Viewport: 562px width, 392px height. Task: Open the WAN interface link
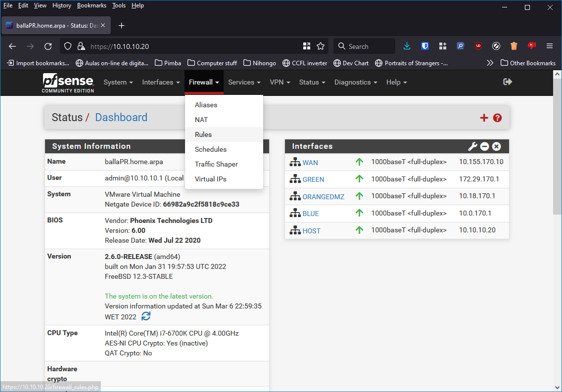click(x=310, y=163)
